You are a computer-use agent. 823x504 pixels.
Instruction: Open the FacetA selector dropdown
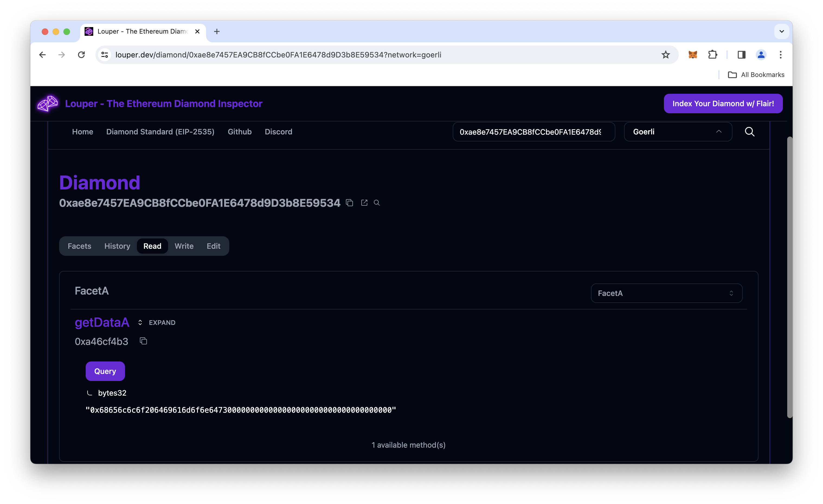(666, 293)
